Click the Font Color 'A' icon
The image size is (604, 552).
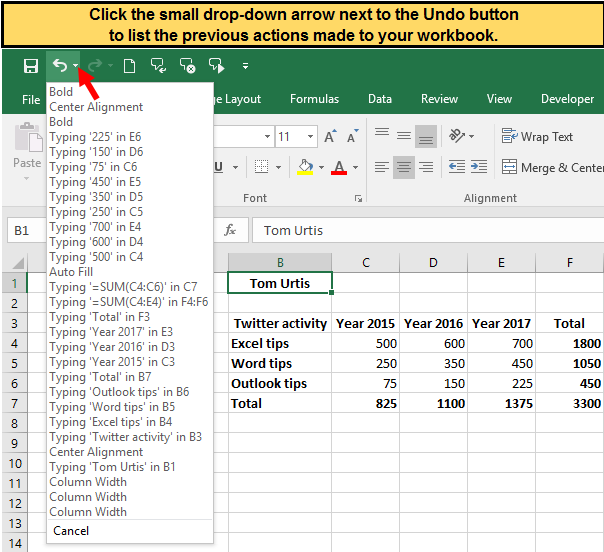point(340,167)
